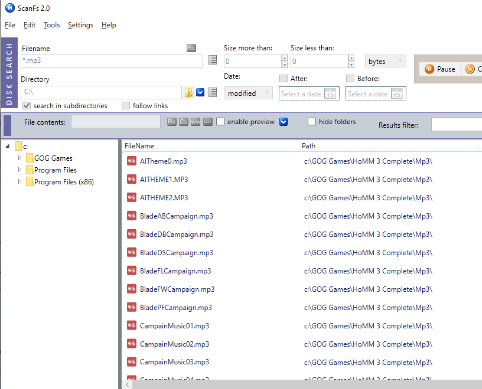Open the bytes size unit dropdown
Viewport: 482px width, 389px height.
click(x=386, y=61)
